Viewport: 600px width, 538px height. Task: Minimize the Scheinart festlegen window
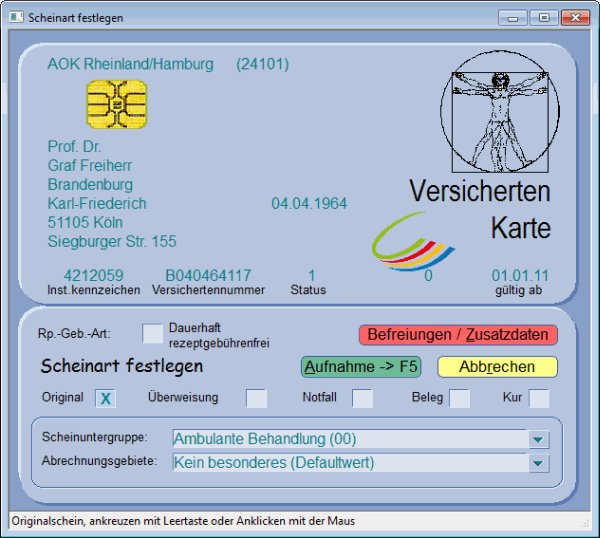(x=513, y=18)
